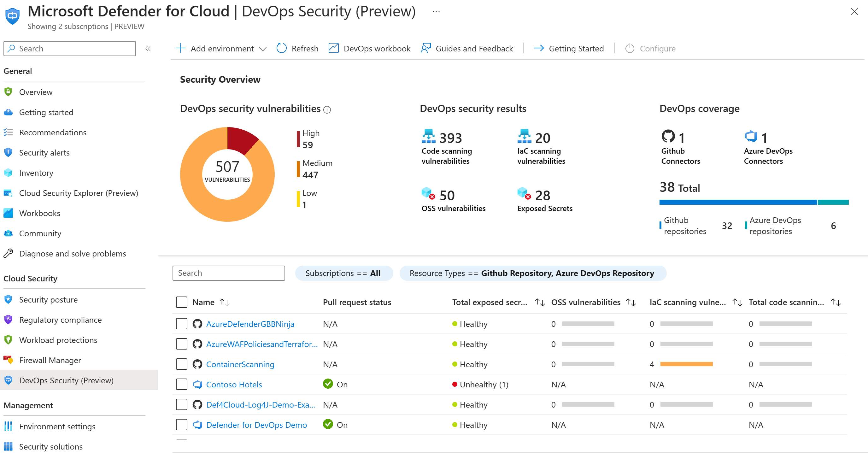Expand the Add environment dropdown chevron
Screen dimensions: 868x453
tap(263, 49)
